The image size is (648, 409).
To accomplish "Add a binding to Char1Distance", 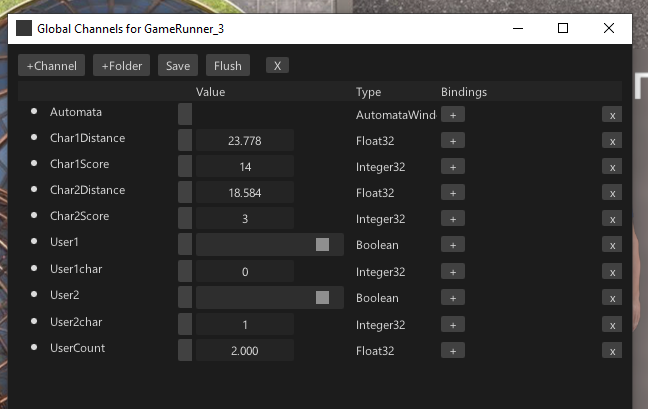I will point(453,140).
